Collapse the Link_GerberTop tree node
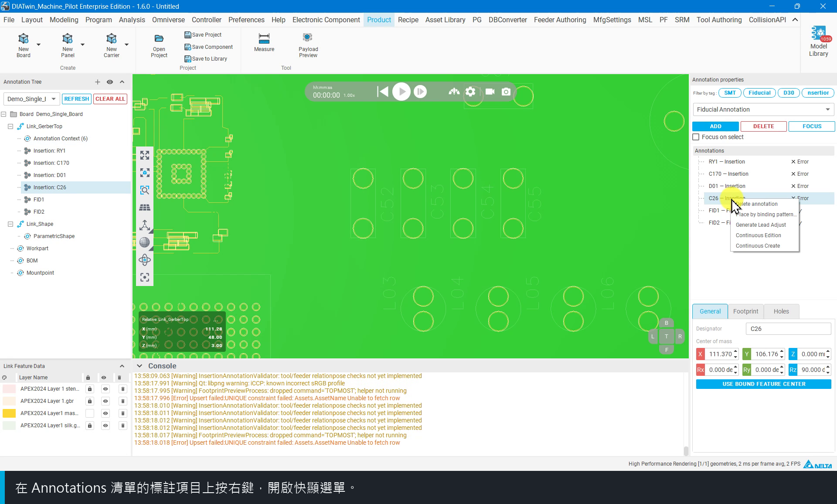 coord(10,126)
